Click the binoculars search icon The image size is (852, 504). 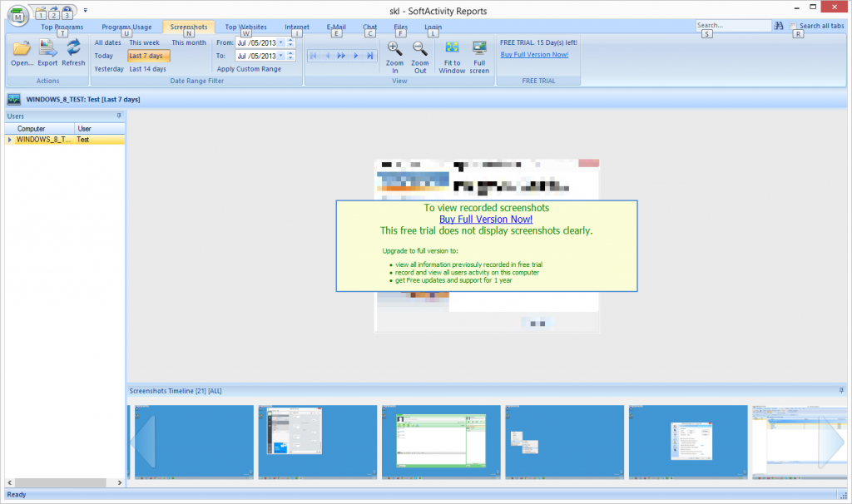pos(780,27)
